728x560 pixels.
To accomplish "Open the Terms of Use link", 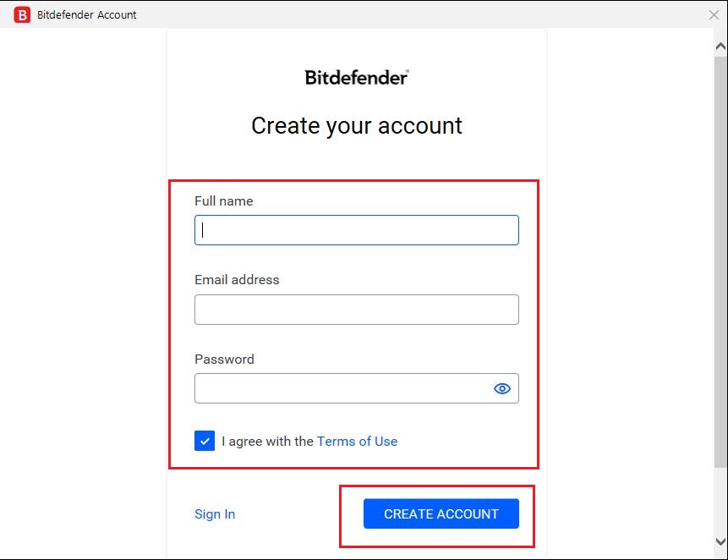I will 357,441.
